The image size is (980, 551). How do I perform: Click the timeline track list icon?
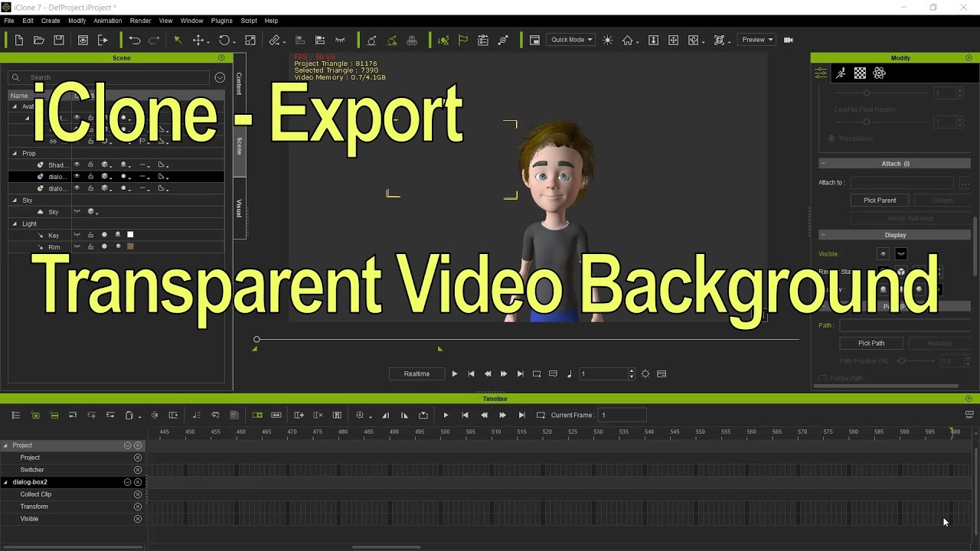tap(15, 415)
